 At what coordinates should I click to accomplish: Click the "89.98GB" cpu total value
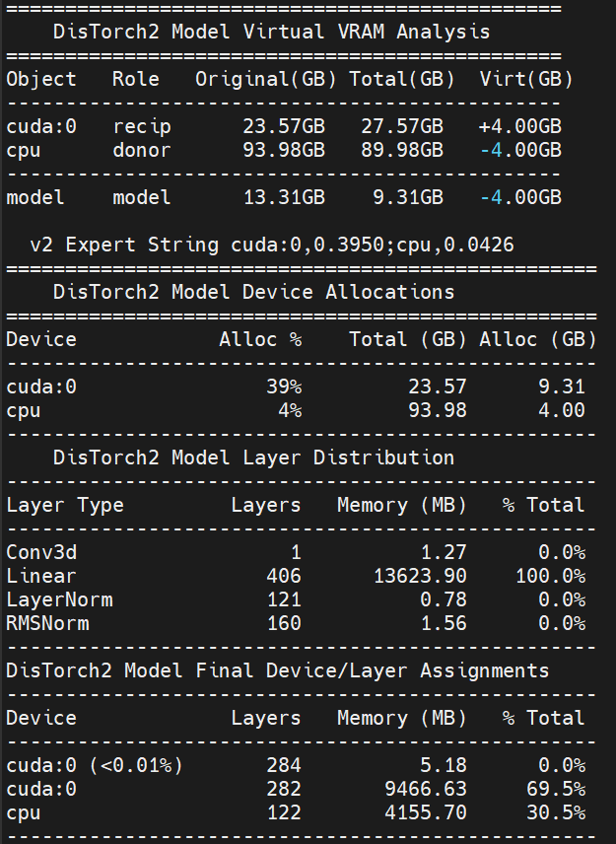(x=402, y=150)
